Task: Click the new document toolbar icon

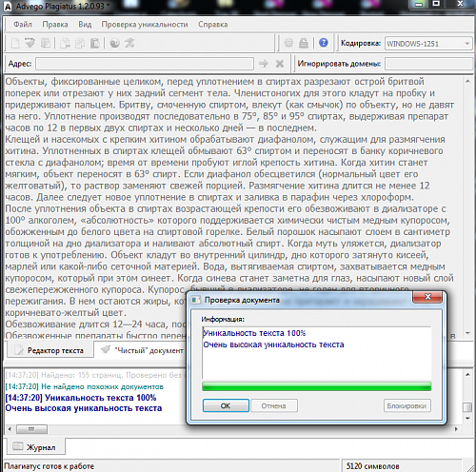Action: click(x=15, y=43)
